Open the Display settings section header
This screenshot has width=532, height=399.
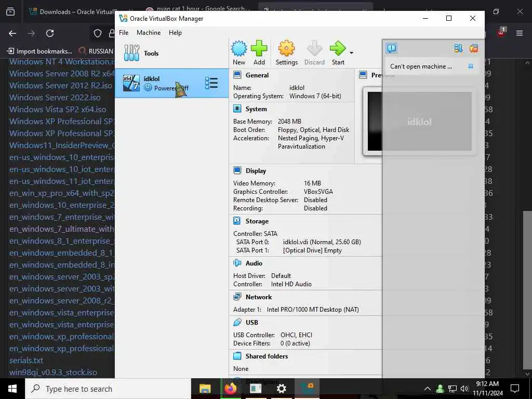256,170
